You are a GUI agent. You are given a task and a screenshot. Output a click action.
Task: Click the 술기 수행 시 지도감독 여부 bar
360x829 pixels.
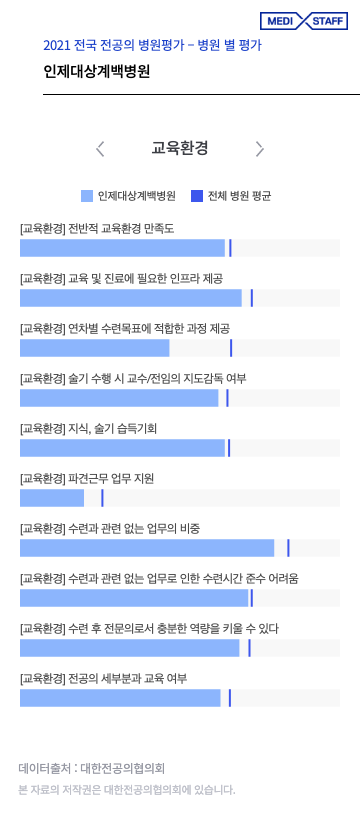click(180, 398)
